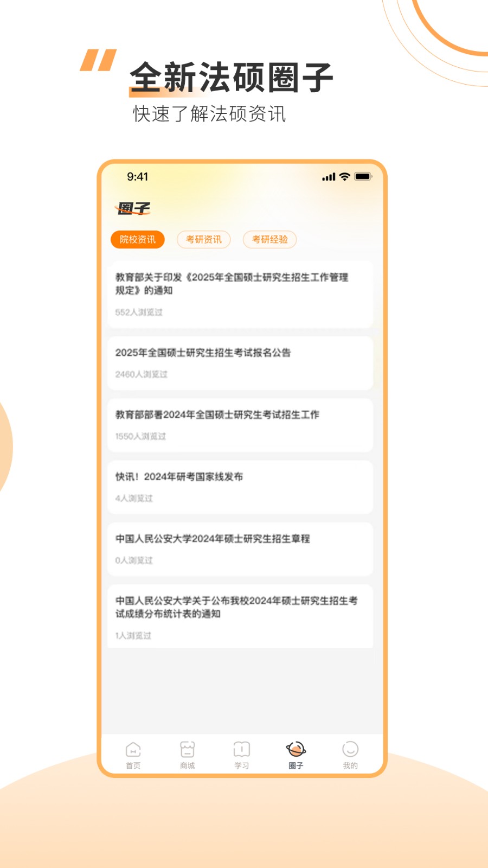
Task: Select the 院校资讯 tab
Action: [138, 239]
